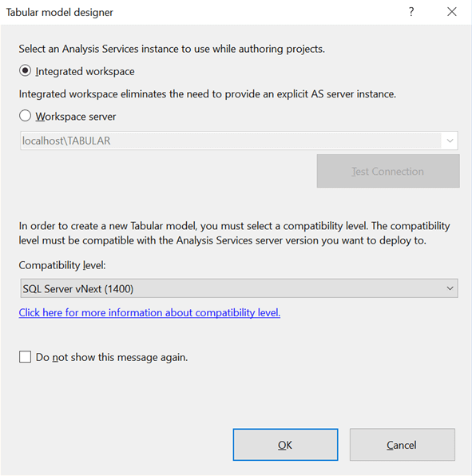
Task: Open the localhost\TABULAR server dropdown arrow
Action: 450,141
